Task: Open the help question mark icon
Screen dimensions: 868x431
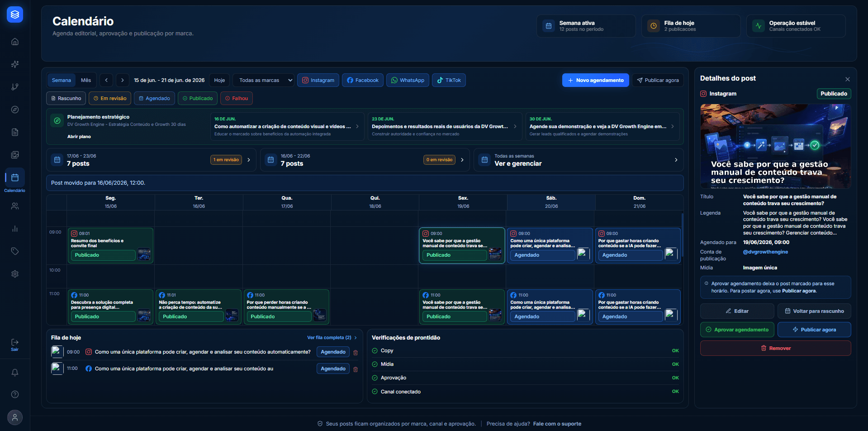Action: (15, 394)
